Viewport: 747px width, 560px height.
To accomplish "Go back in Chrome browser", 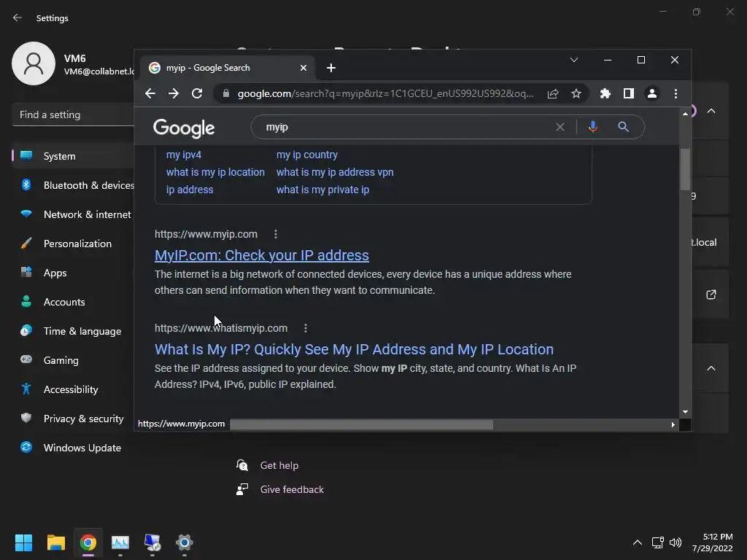I will click(150, 94).
